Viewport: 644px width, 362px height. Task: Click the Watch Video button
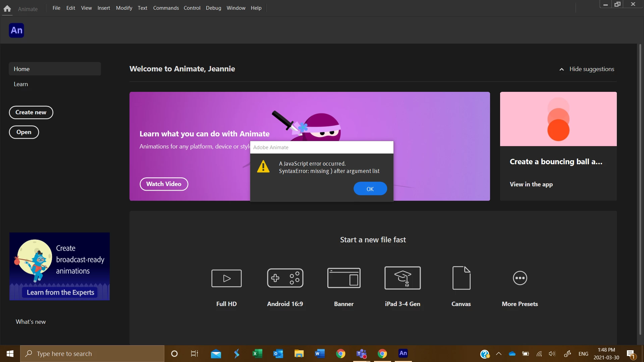click(164, 184)
